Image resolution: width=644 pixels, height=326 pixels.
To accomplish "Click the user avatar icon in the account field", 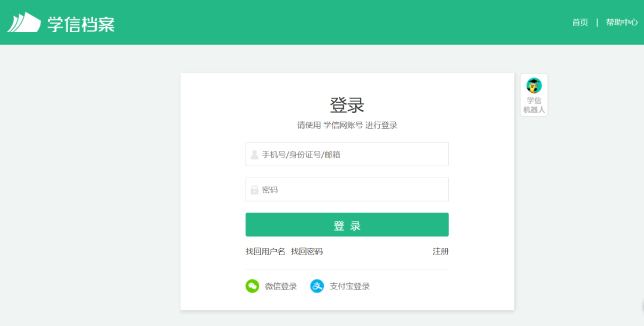I will coord(255,154).
